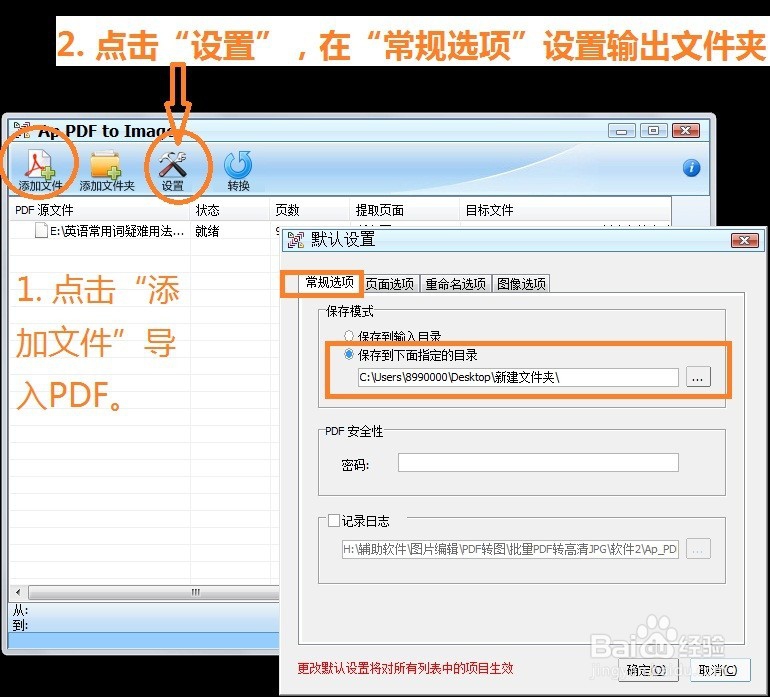Click the log file path field
This screenshot has width=770, height=697.
coord(510,549)
